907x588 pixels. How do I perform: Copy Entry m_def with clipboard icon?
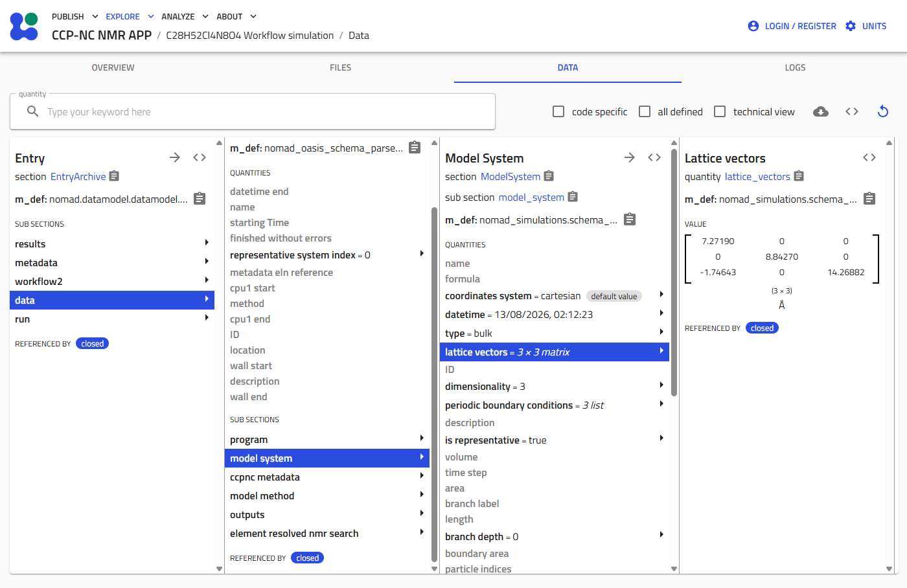click(200, 199)
